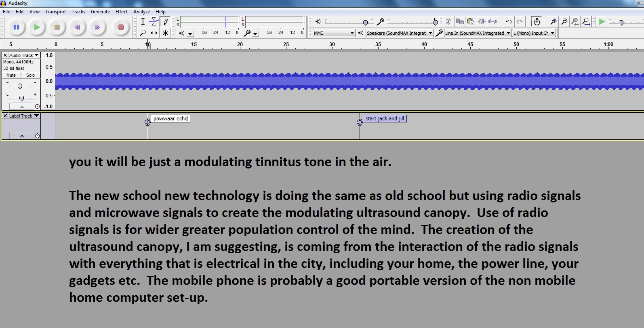Image resolution: width=644 pixels, height=328 pixels.
Task: Click the Silence audio icon
Action: pos(492,22)
